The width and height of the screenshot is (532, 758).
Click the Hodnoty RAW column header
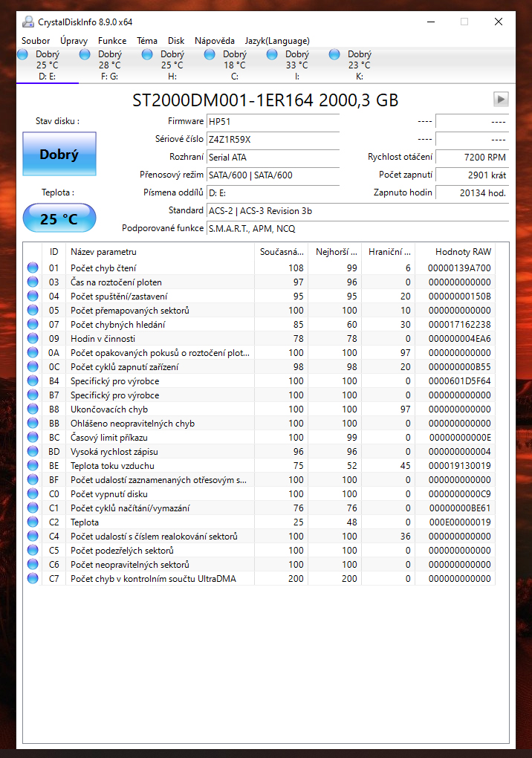point(455,251)
